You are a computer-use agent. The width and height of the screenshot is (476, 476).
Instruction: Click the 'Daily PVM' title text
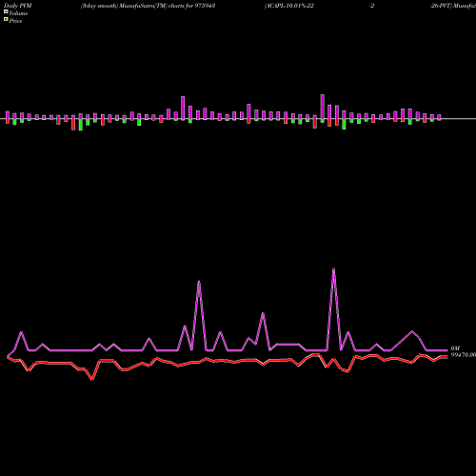(x=18, y=6)
